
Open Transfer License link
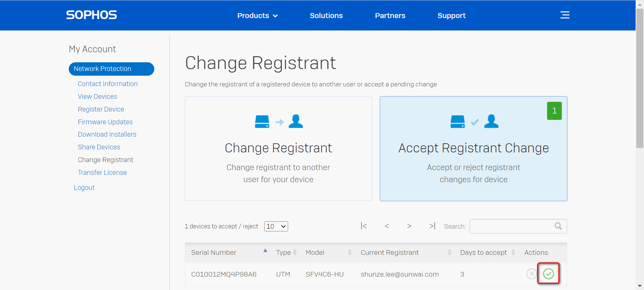tap(102, 172)
